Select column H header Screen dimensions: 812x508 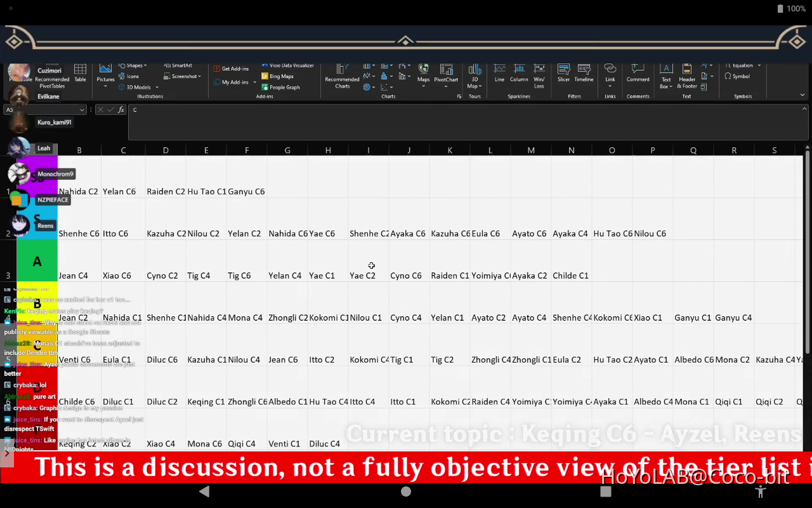[x=328, y=150]
